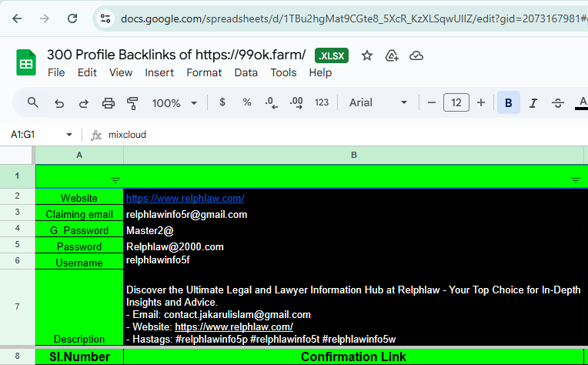This screenshot has height=365, width=588.
Task: Open the Edit menu
Action: (x=87, y=72)
